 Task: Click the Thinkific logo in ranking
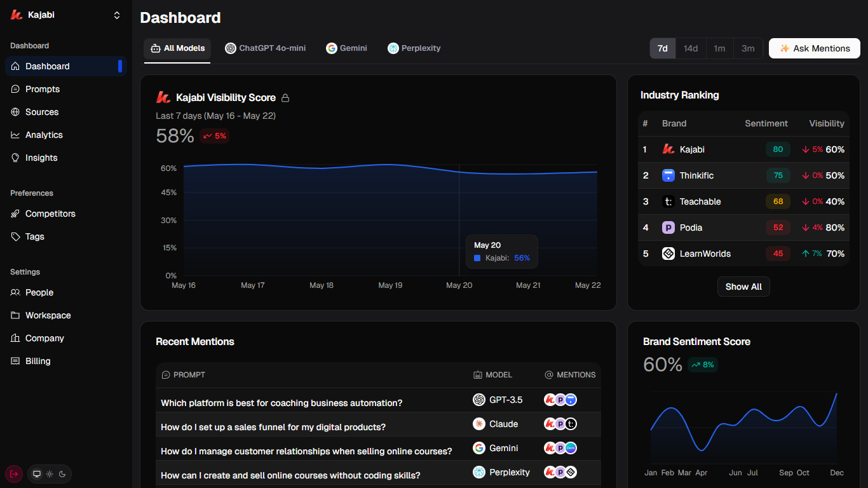pyautogui.click(x=668, y=175)
